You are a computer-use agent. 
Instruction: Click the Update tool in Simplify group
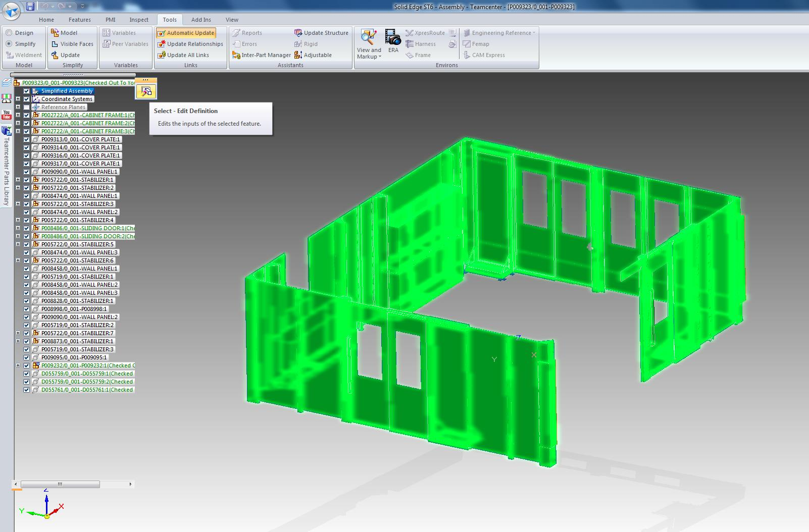coord(65,55)
